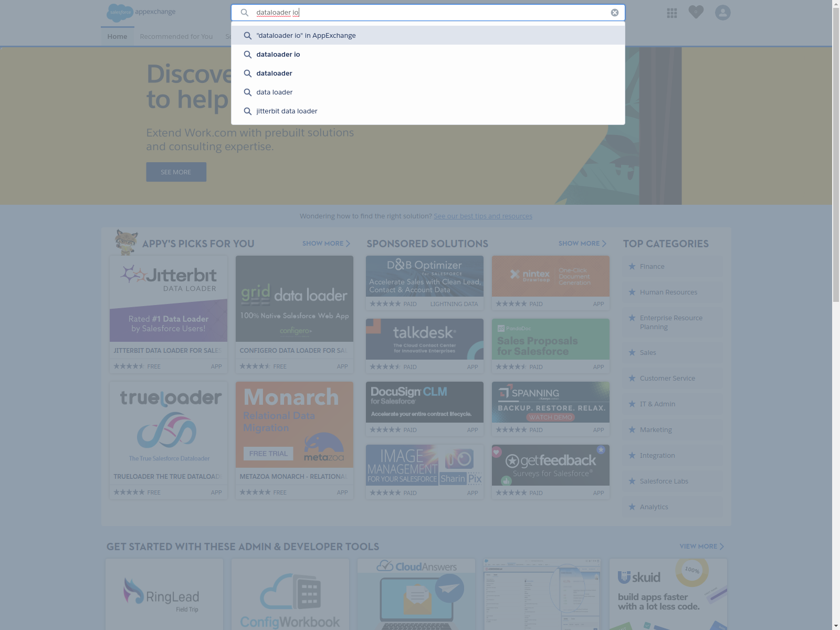Show more of Appy's Picks
840x630 pixels.
326,244
